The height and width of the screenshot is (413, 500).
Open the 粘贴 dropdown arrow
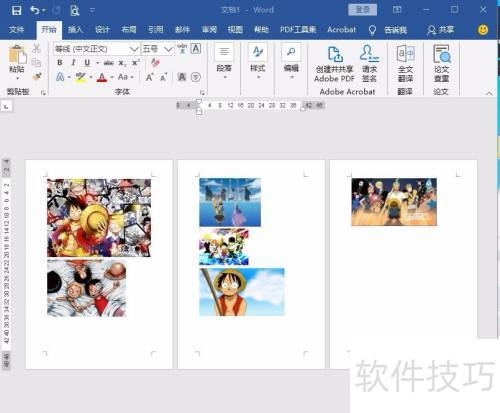17,79
